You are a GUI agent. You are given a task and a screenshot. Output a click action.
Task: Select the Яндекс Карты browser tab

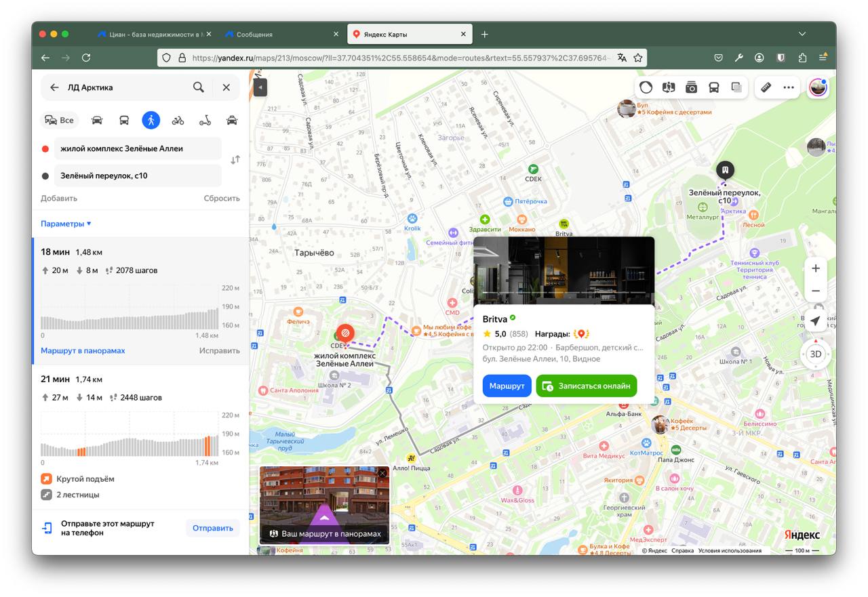click(x=410, y=34)
